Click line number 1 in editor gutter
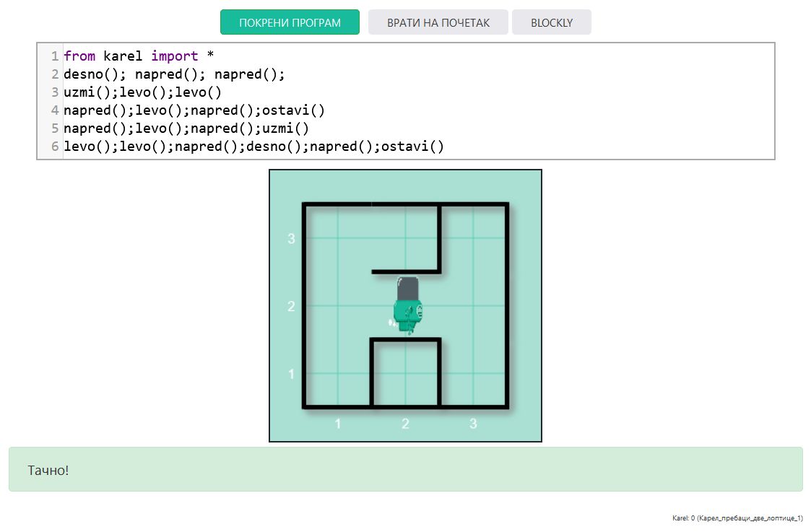Image resolution: width=811 pixels, height=532 pixels. tap(55, 56)
